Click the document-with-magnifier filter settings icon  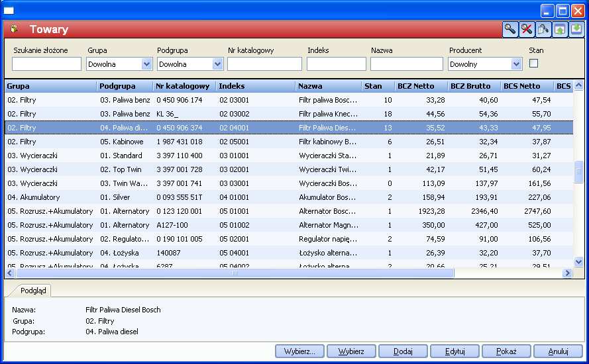[x=543, y=29]
